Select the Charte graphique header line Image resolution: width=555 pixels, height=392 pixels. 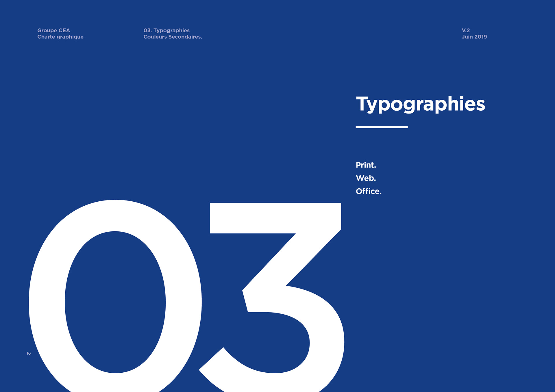pos(60,37)
